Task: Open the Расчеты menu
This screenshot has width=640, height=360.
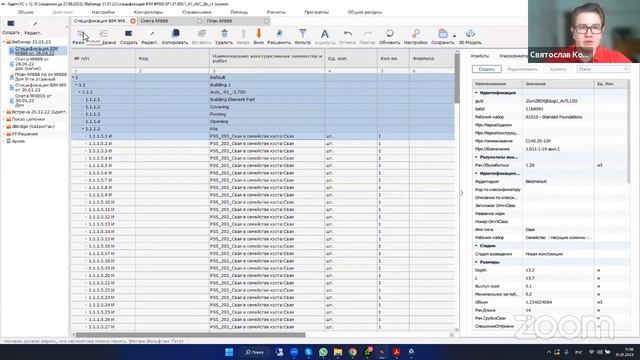Action: (276, 12)
